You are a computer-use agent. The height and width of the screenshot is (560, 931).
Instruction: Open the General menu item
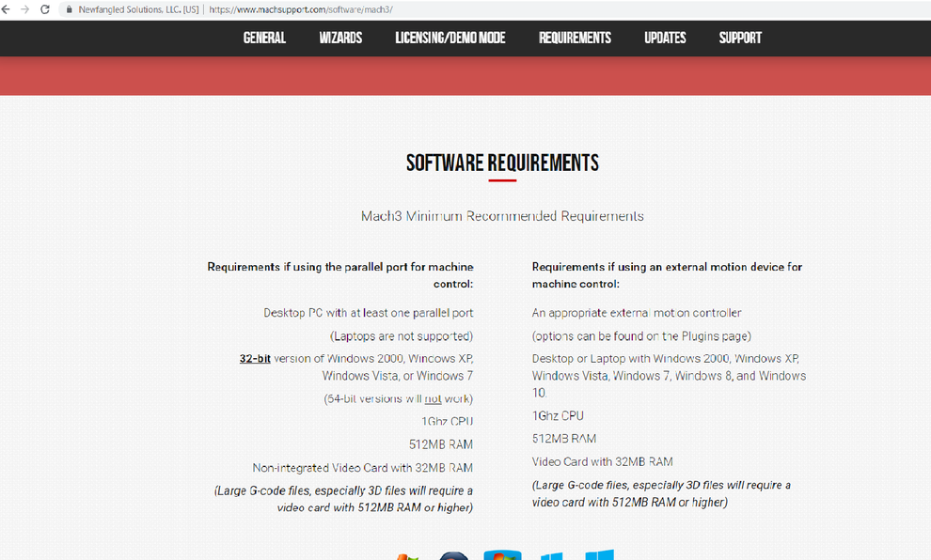coord(264,39)
